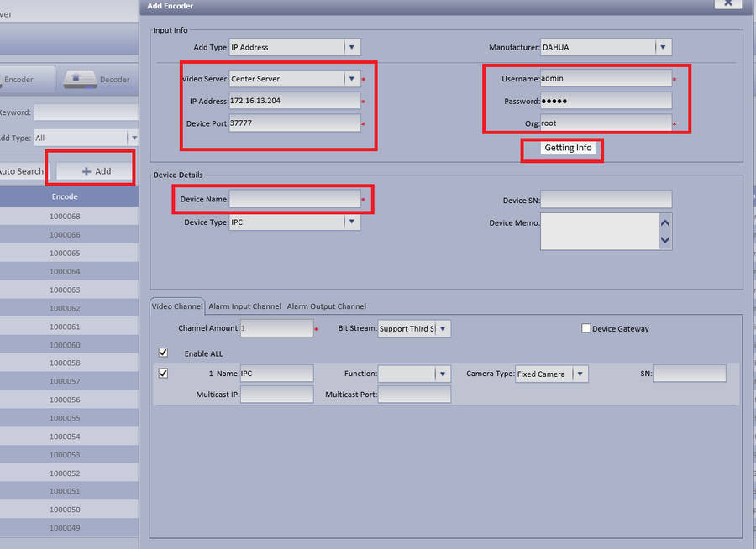
Task: Select encoder row 1000055
Action: 65,418
